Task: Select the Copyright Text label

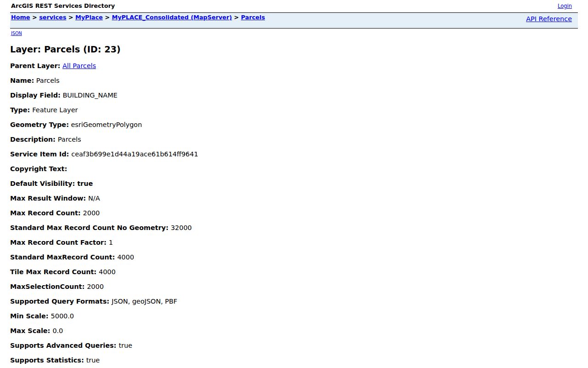Action: click(x=39, y=169)
